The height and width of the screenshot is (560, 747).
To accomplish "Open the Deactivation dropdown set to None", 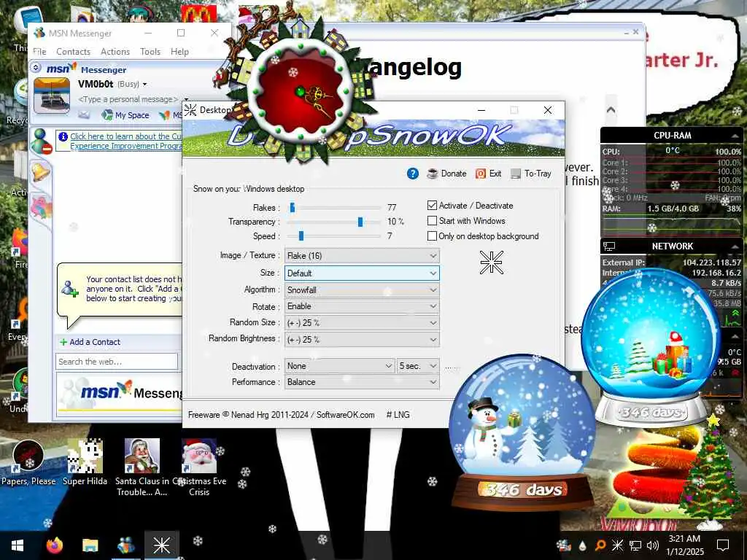I will click(x=339, y=366).
